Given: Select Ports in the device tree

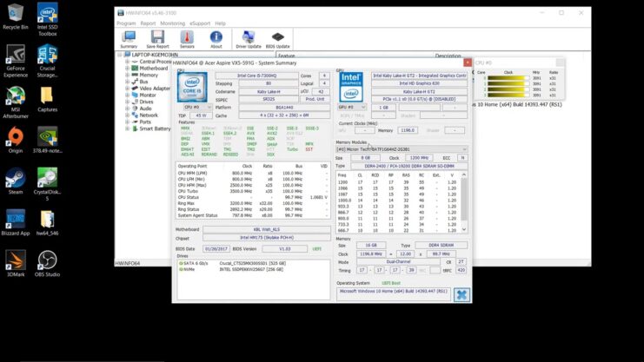Looking at the screenshot, I should pyautogui.click(x=145, y=122).
